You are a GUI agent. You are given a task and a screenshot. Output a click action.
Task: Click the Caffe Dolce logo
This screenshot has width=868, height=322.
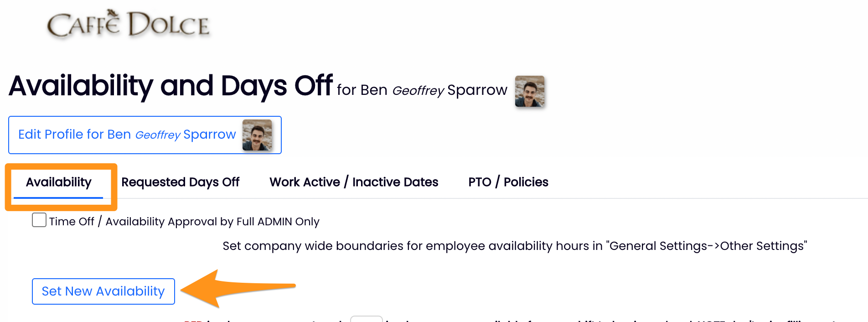128,25
